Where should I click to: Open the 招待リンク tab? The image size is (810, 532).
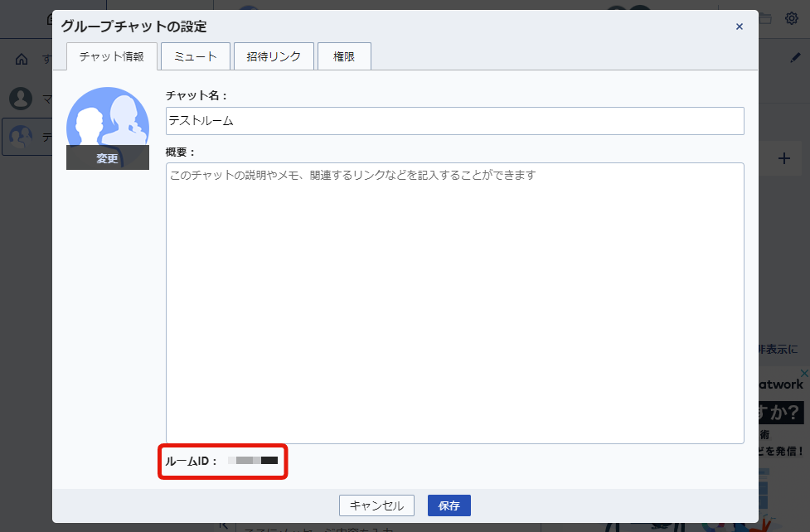point(274,56)
